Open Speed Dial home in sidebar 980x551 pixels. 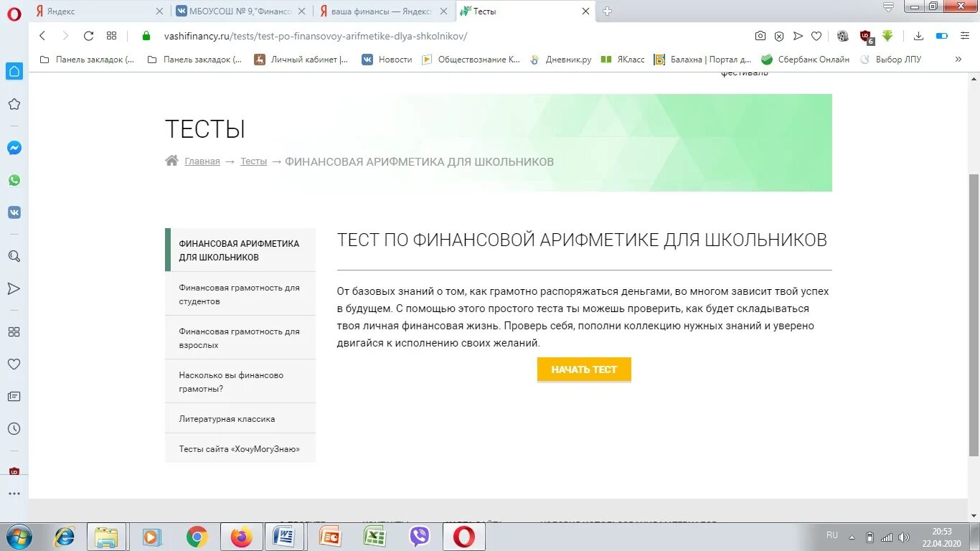pos(14,71)
